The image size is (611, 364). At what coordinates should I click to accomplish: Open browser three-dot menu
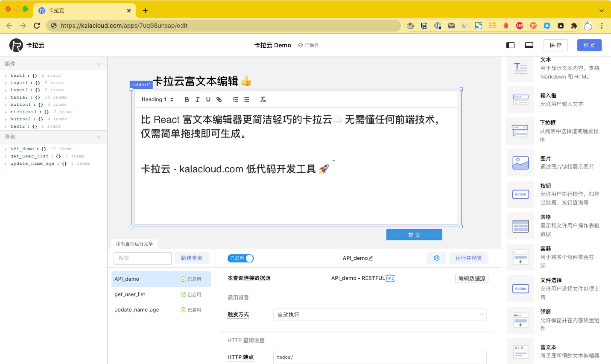(x=602, y=26)
